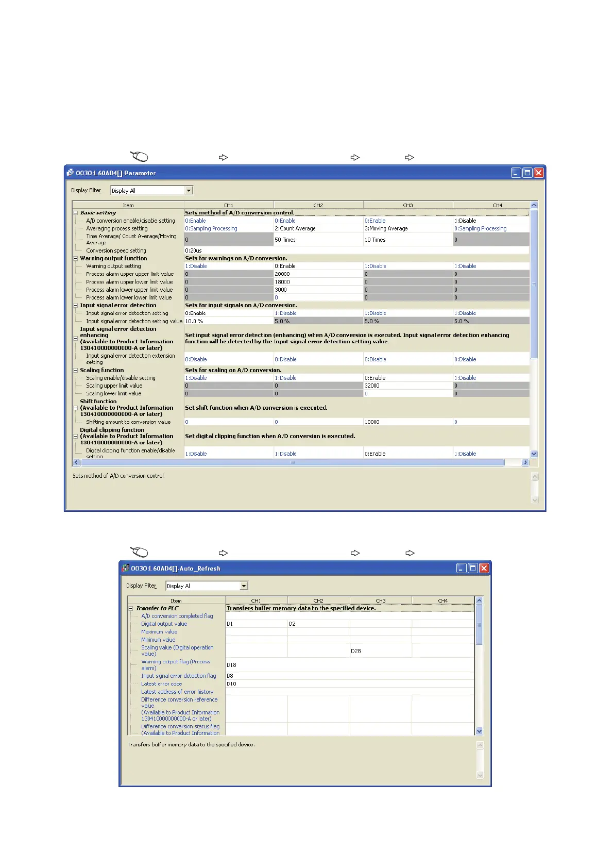
Task: Click the '32000' scaling upper limit cell
Action: tap(408, 386)
